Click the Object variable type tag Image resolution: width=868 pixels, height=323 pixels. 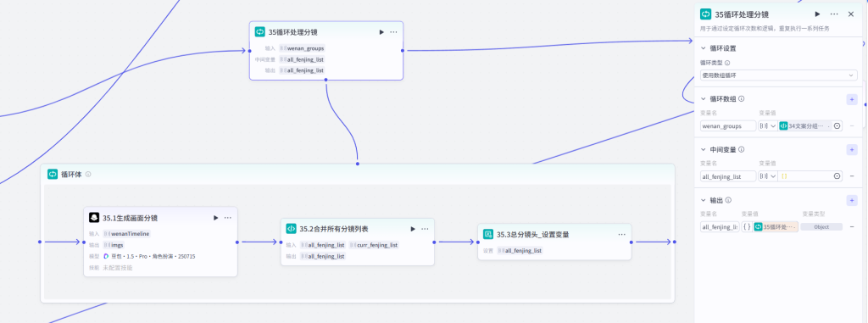pyautogui.click(x=821, y=226)
